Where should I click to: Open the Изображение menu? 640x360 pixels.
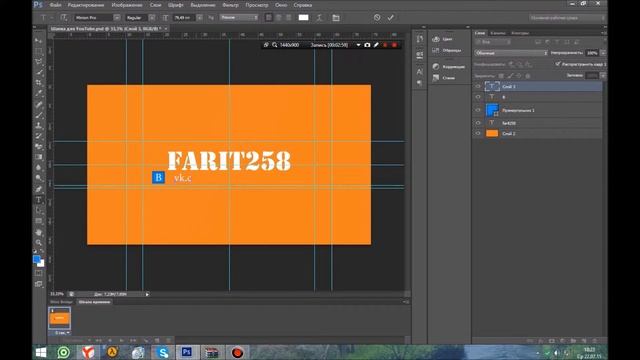127,5
